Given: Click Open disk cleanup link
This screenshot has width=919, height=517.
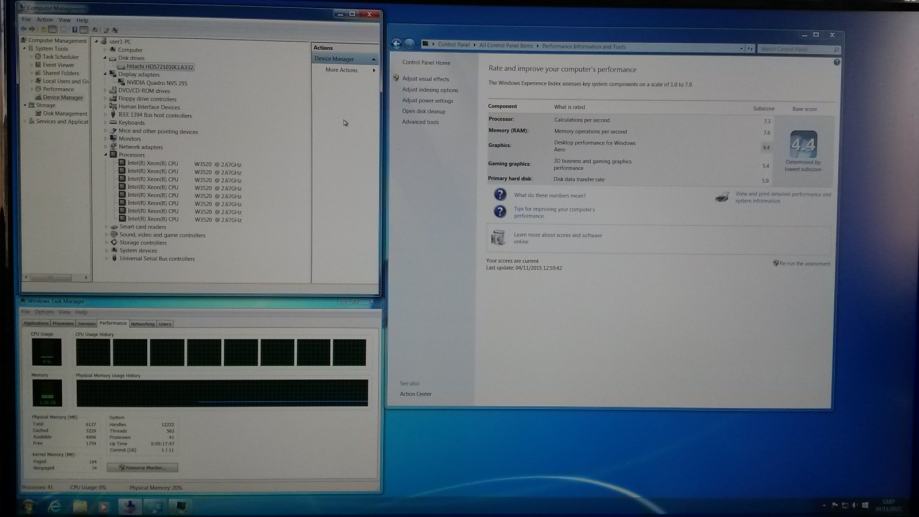Looking at the screenshot, I should point(423,111).
